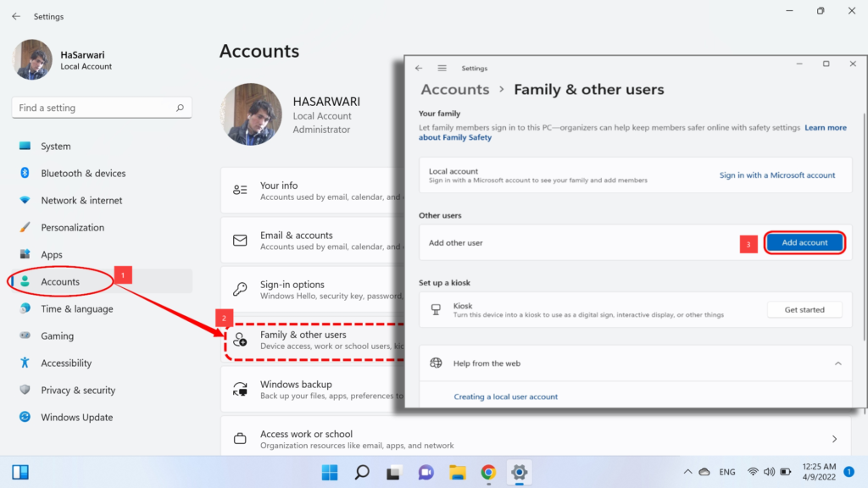Click the Find a setting search box

point(101,108)
